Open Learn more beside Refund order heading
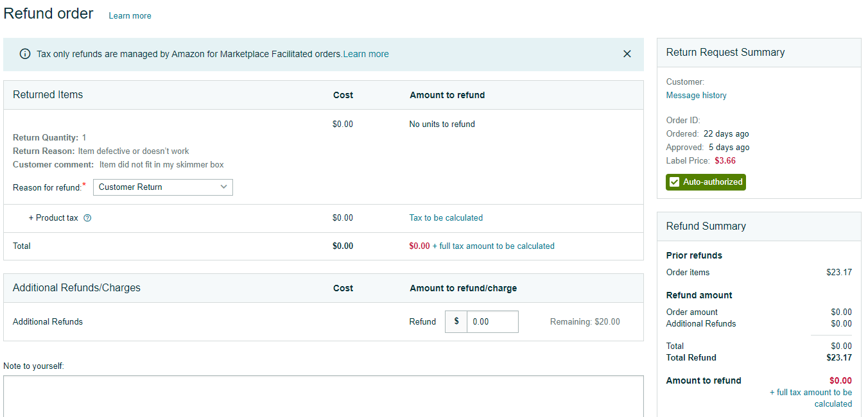 (x=130, y=15)
